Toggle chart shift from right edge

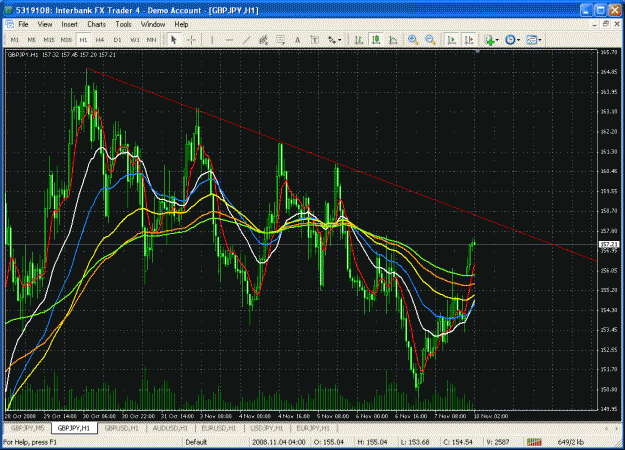pyautogui.click(x=469, y=40)
